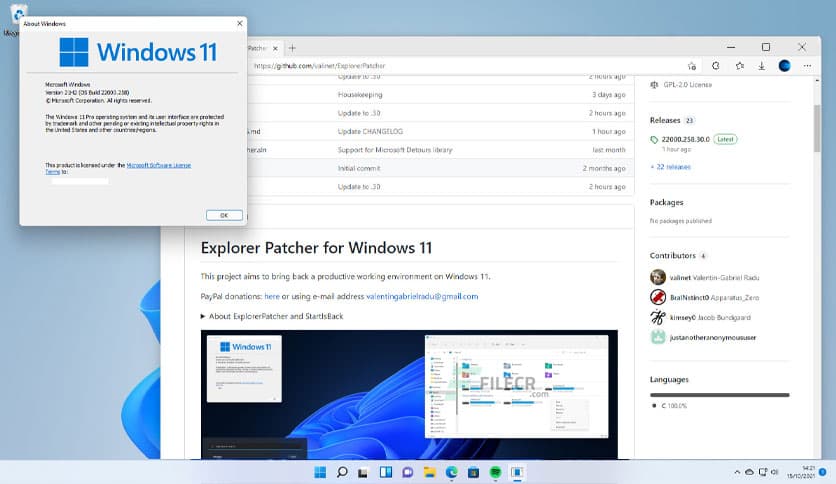Open the clock and date flyout
The height and width of the screenshot is (484, 836).
click(801, 472)
